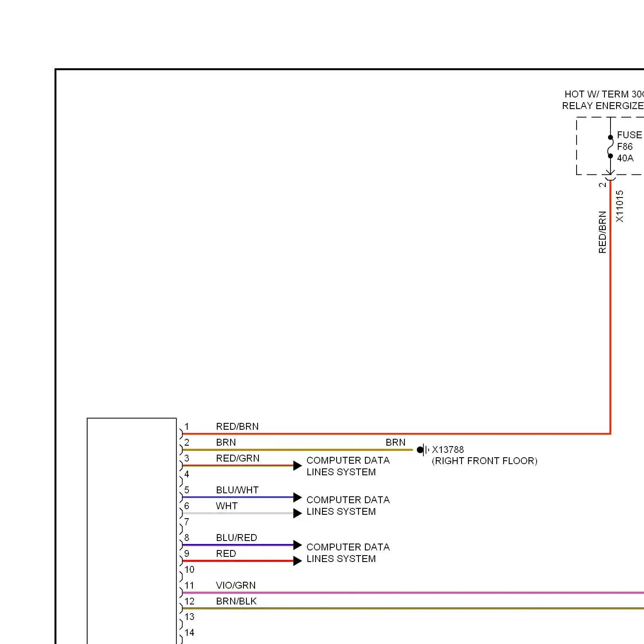The image size is (644, 644).
Task: Click the brown/black wire from pin 12
Action: tap(413, 608)
